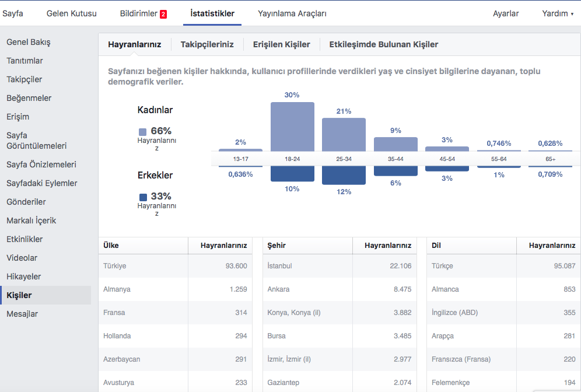Click the Ülke column header
This screenshot has width=581, height=392.
tap(143, 245)
